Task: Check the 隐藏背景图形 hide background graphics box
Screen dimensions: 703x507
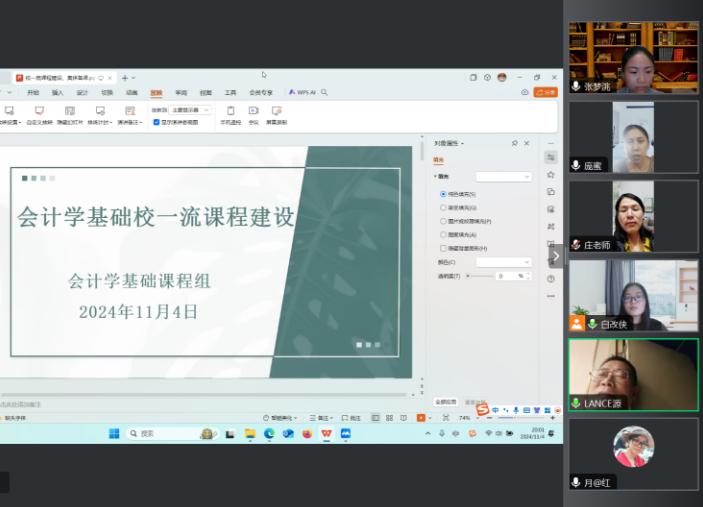Action: 443,248
